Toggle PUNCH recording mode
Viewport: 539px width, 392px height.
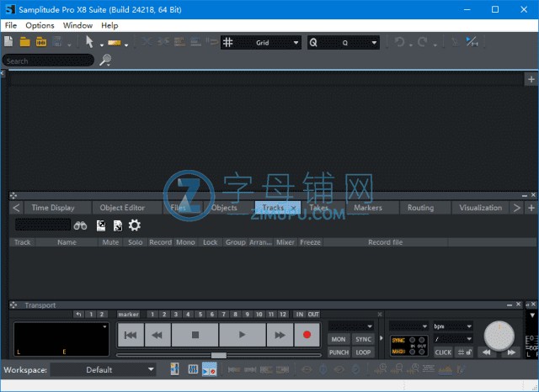[x=339, y=352]
